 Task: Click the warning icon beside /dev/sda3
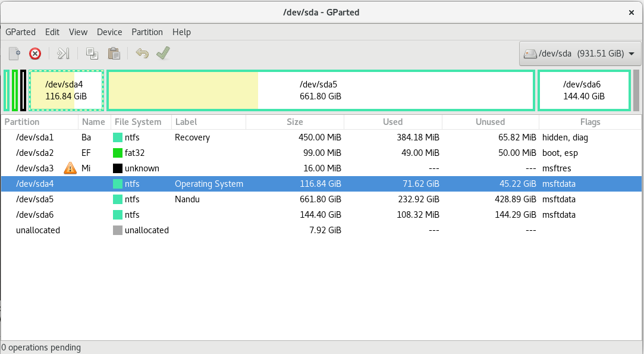70,168
